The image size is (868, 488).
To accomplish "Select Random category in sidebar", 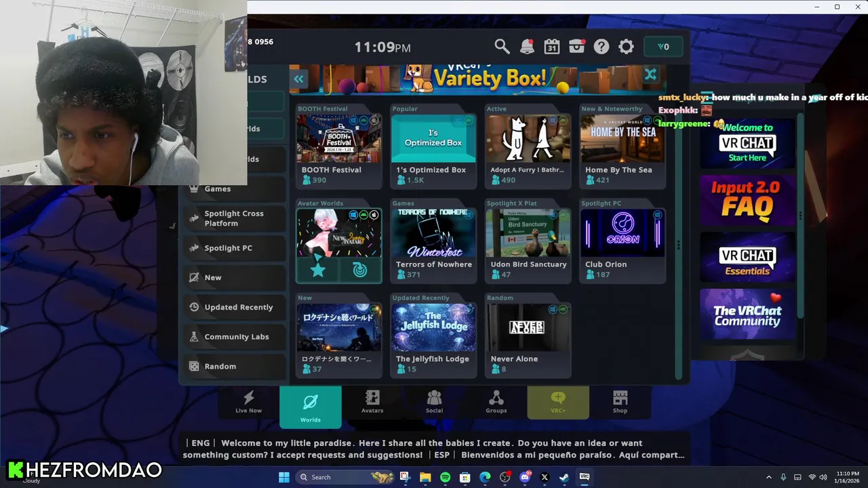I will [x=235, y=366].
